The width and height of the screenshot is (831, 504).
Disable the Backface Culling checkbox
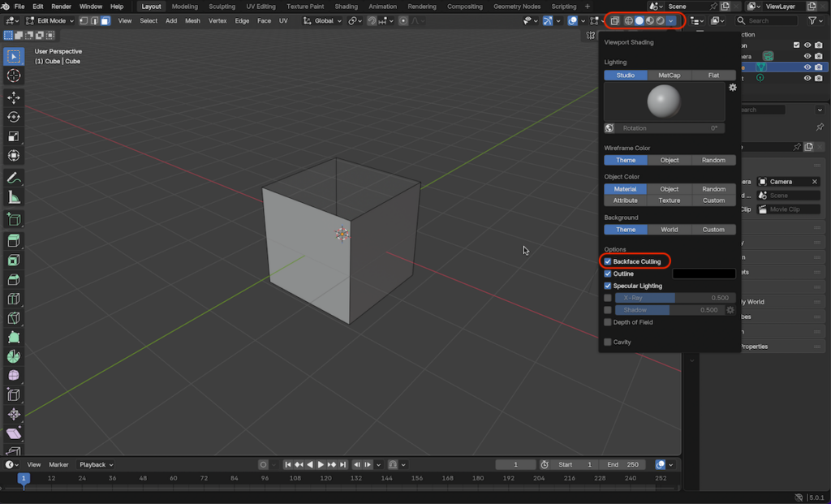(608, 261)
